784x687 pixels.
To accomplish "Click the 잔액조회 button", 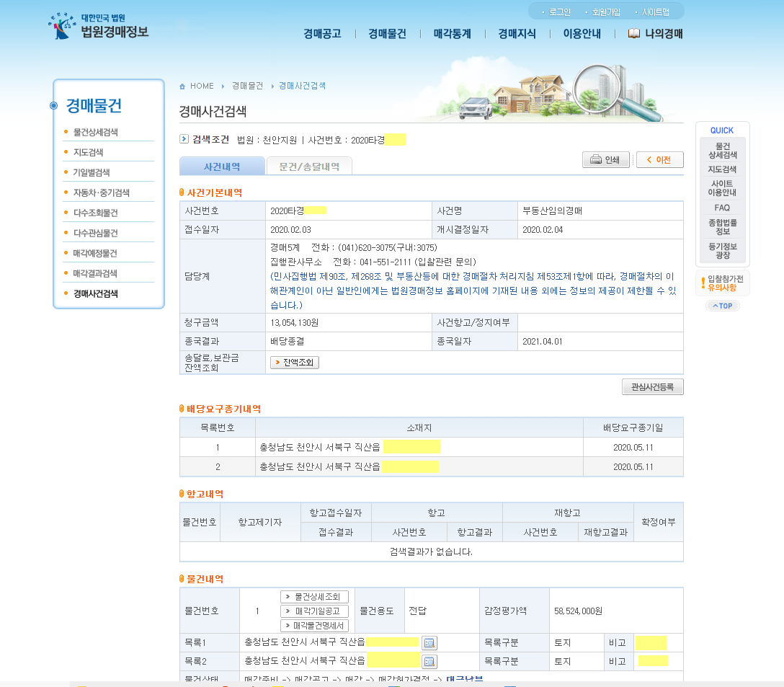I will 295,363.
